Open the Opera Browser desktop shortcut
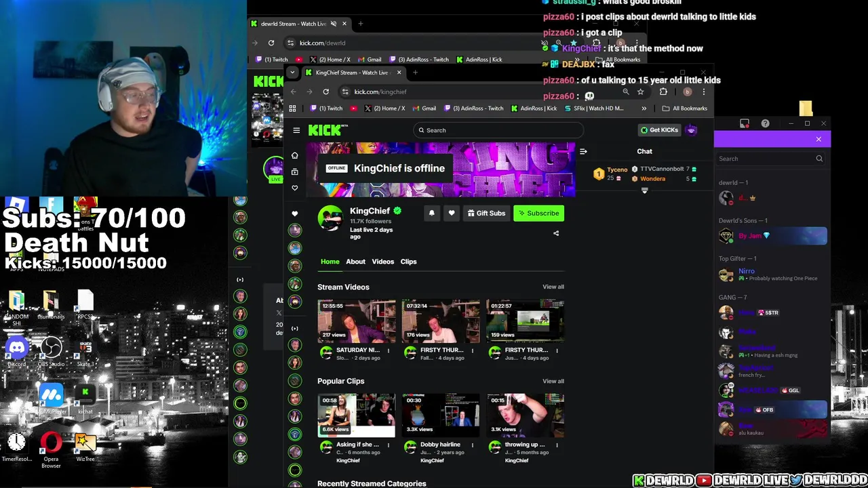 51,450
